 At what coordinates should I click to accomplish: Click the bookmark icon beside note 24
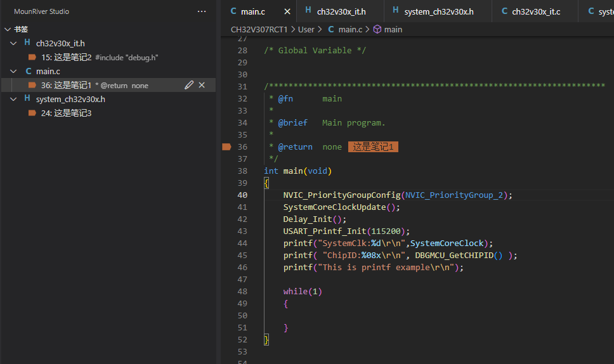(x=32, y=113)
